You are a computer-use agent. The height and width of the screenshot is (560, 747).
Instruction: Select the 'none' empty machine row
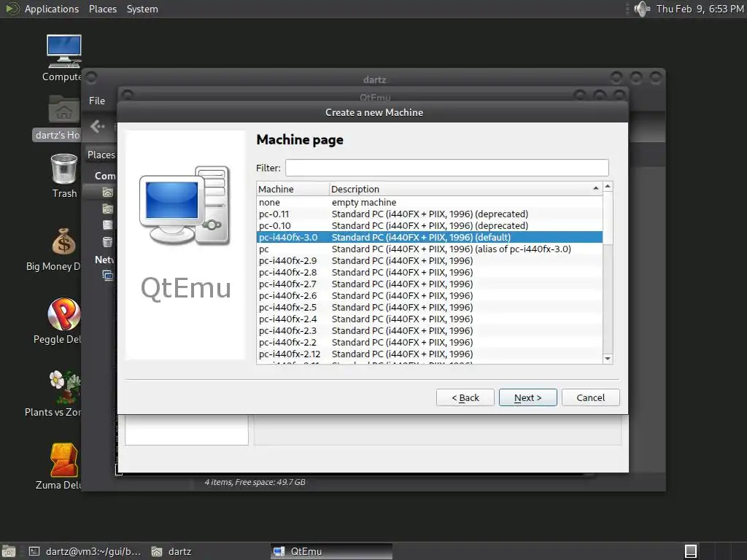tap(429, 203)
